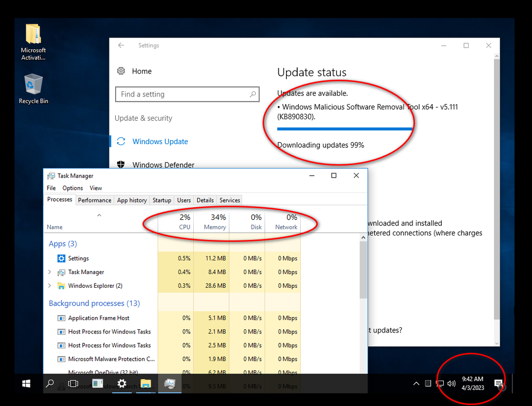
Task: Click the Downloading updates 99% text
Action: (x=321, y=145)
